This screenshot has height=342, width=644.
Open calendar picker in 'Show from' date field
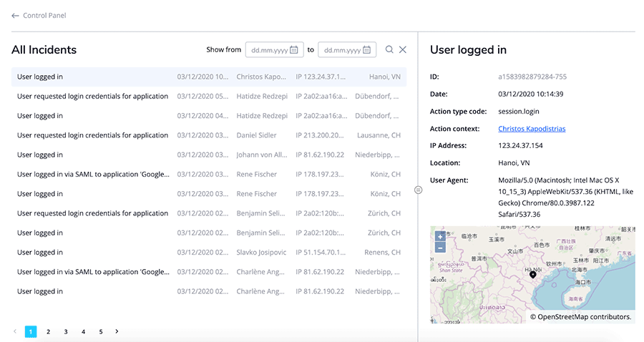coord(294,50)
